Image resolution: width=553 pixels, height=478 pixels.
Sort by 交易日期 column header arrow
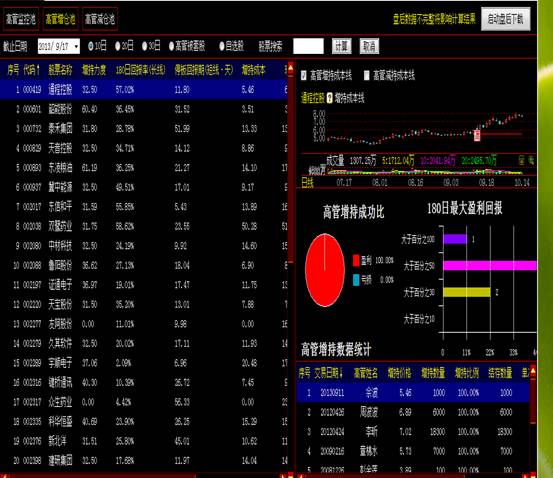click(341, 373)
